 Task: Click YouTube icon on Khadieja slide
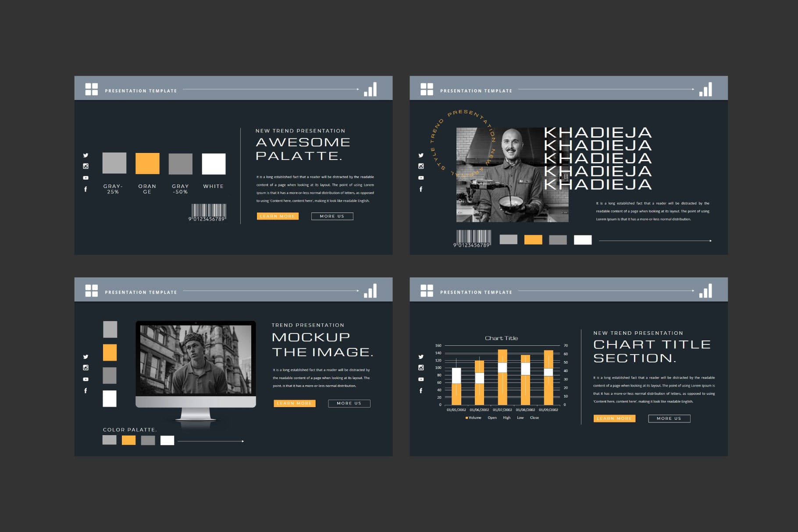[x=421, y=178]
